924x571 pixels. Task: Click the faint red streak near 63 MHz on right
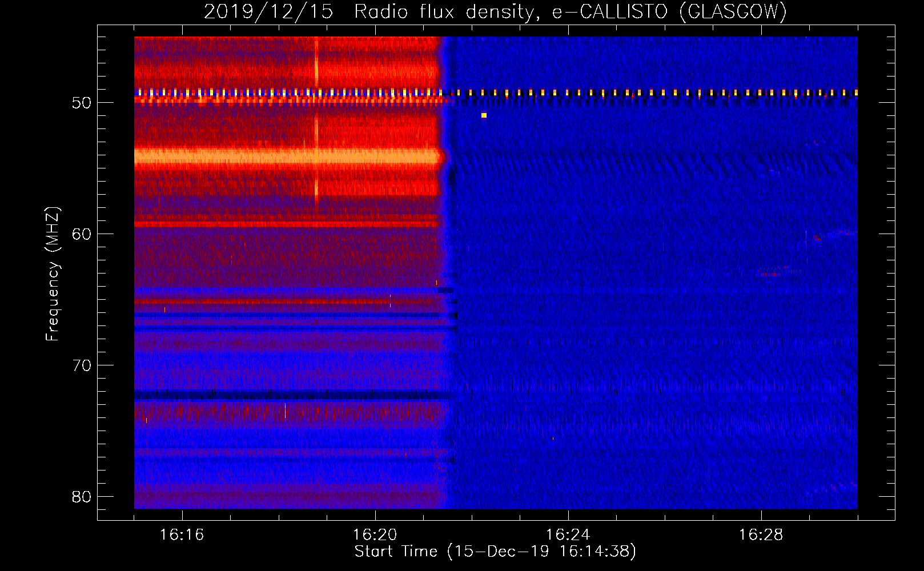click(x=777, y=272)
